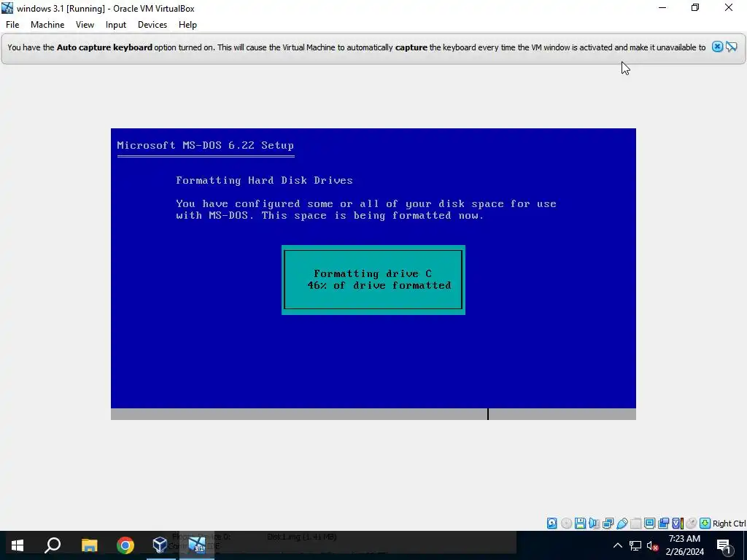Open the shared folders indicator icon
The height and width of the screenshot is (560, 747).
point(635,524)
